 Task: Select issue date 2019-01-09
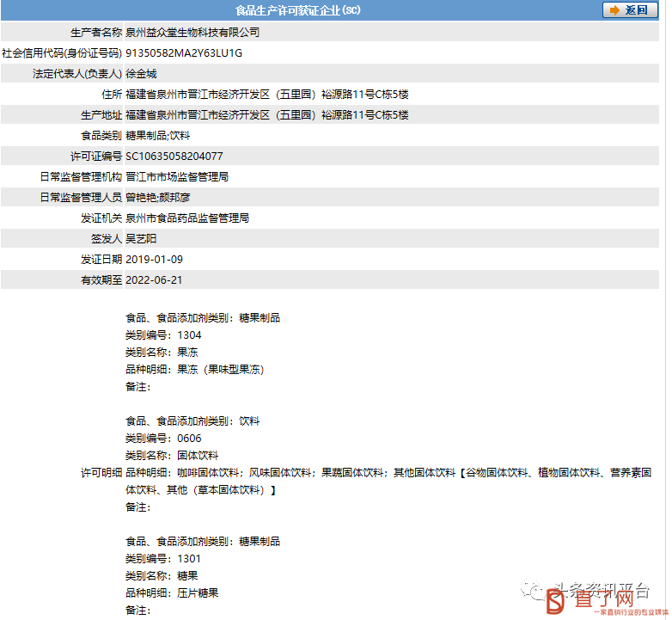155,260
